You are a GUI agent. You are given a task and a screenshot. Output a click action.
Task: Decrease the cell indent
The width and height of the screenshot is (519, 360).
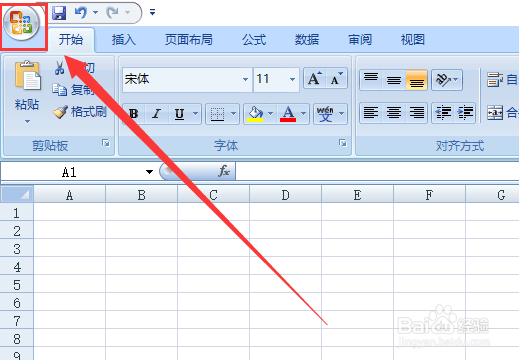(443, 113)
